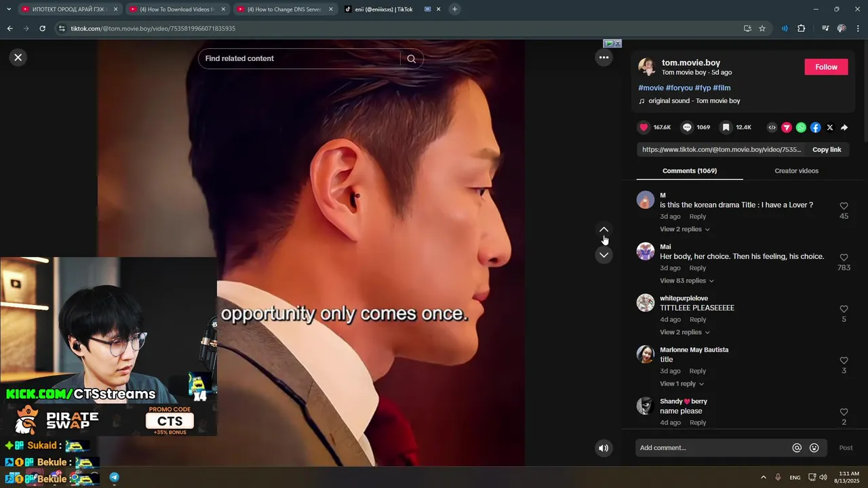Reply to Shandy berry's comment
The height and width of the screenshot is (488, 868).
[698, 423]
